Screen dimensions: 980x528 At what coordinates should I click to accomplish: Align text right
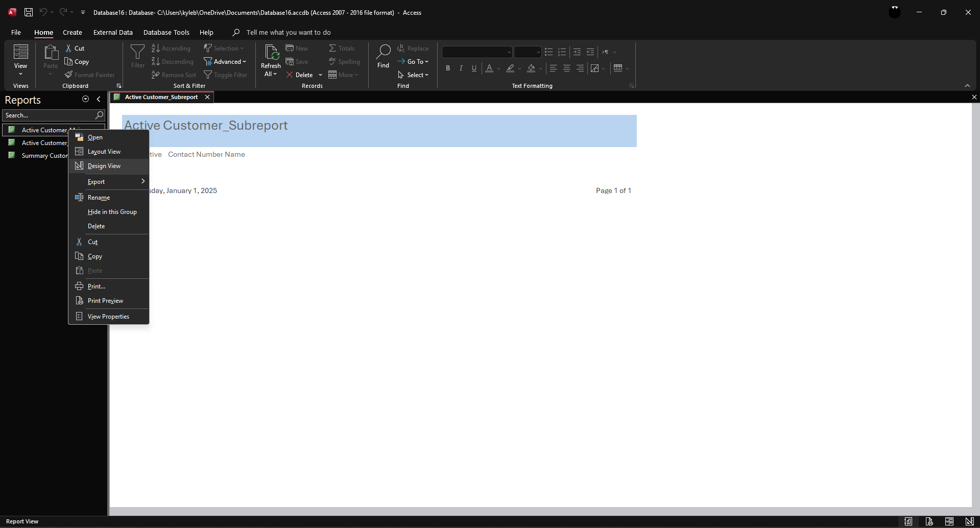580,68
